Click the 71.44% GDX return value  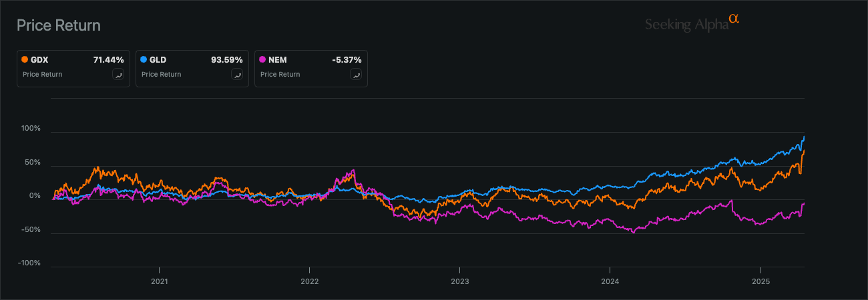pyautogui.click(x=109, y=60)
